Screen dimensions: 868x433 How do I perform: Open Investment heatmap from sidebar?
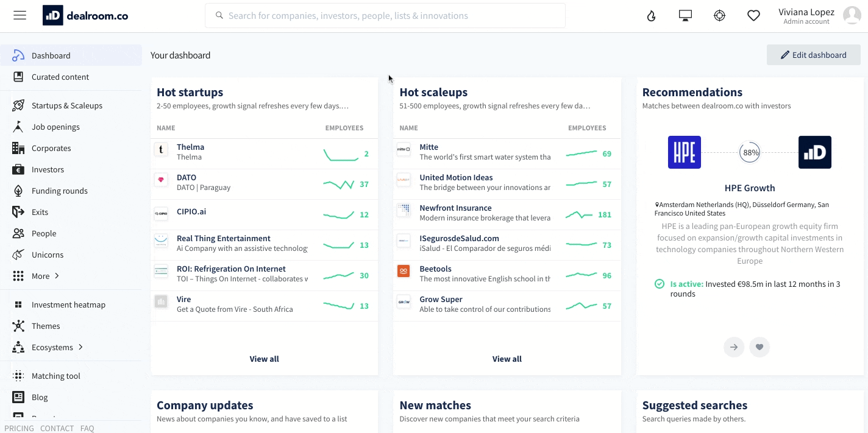(x=71, y=305)
